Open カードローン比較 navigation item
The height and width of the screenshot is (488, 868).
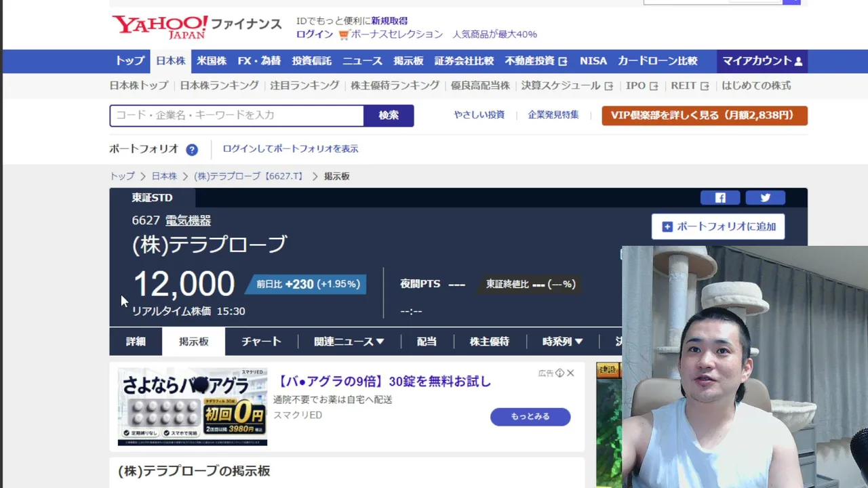tap(658, 61)
